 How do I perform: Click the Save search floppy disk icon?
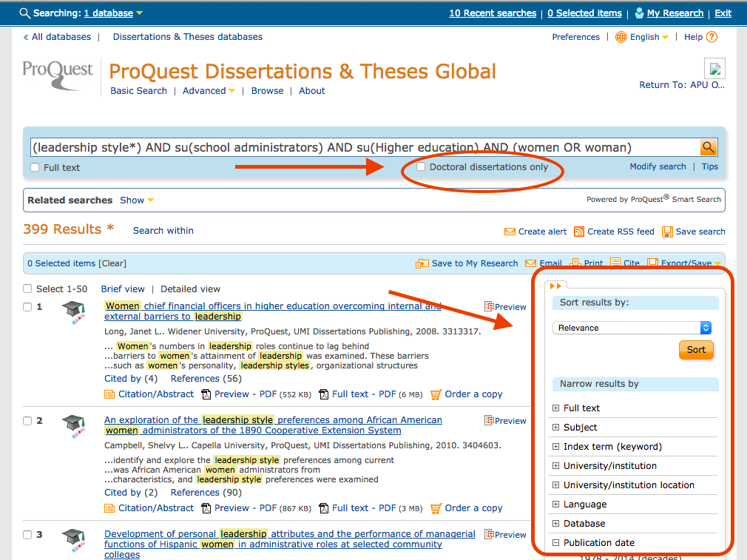[x=667, y=232]
